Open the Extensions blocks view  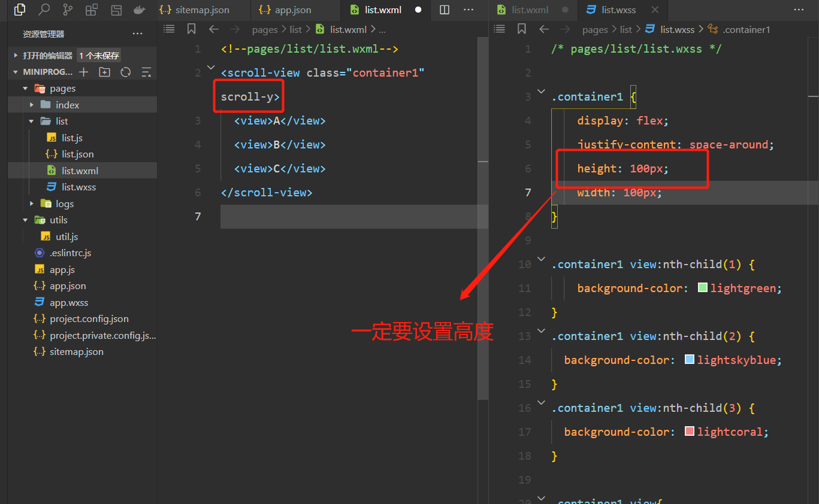(92, 10)
